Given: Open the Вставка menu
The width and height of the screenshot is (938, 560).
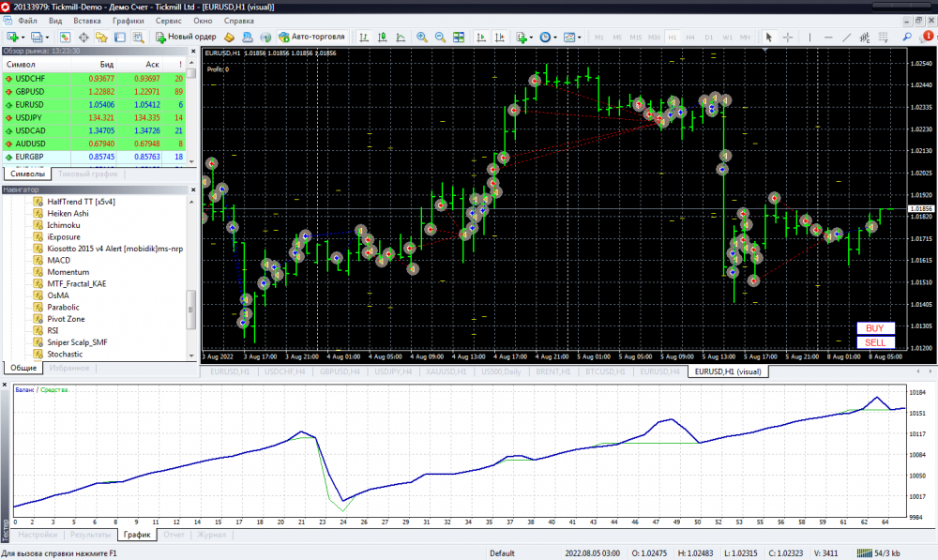Looking at the screenshot, I should tap(86, 21).
